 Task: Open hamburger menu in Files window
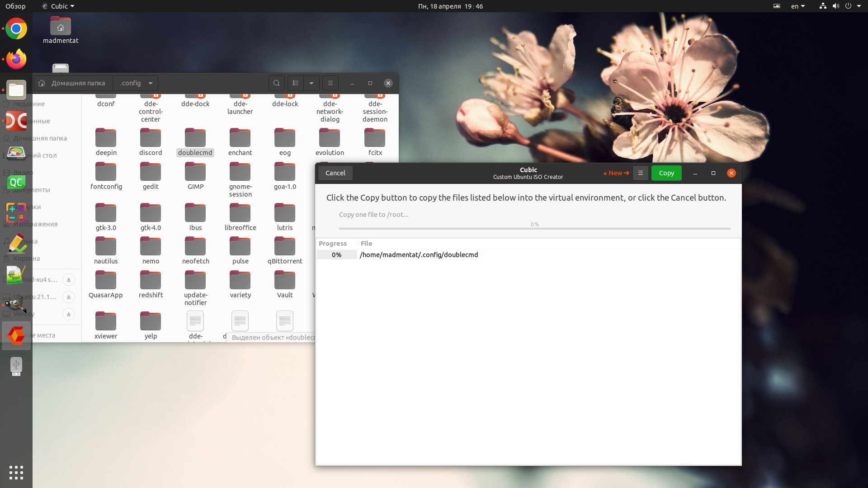click(330, 83)
